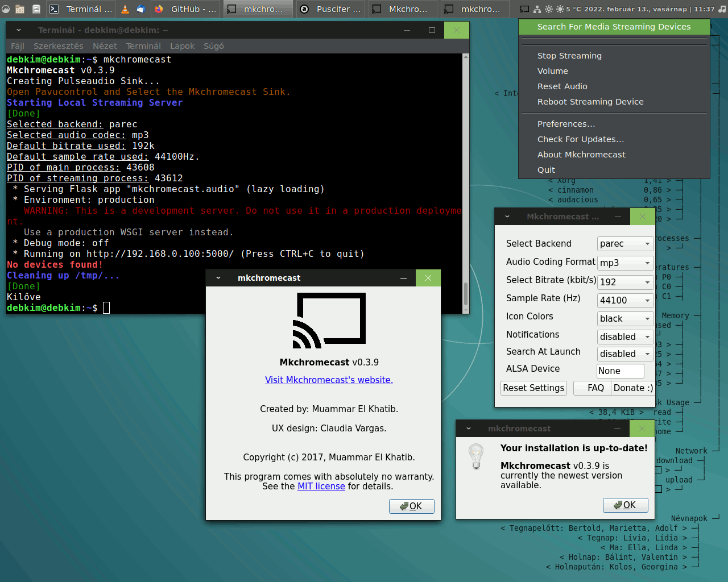Click the music note tray icon
The image size is (728, 582).
tap(723, 9)
